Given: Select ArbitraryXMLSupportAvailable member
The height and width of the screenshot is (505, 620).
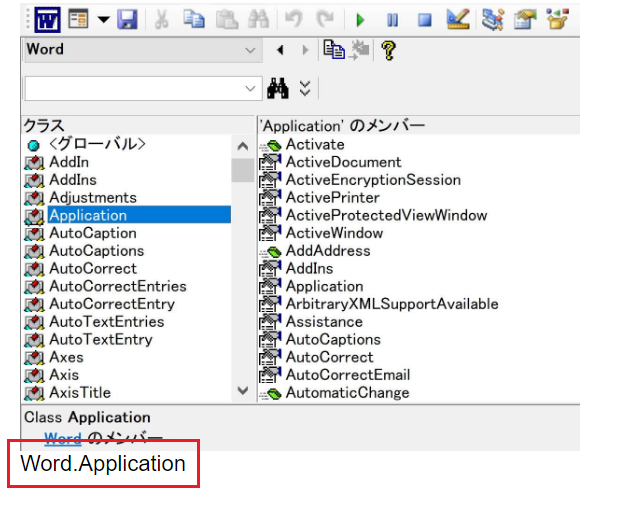Looking at the screenshot, I should (392, 305).
